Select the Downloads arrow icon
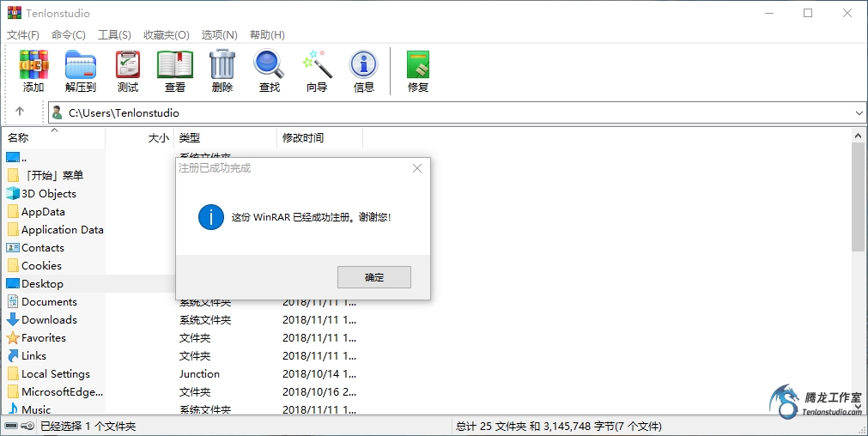868x436 pixels. click(x=13, y=320)
